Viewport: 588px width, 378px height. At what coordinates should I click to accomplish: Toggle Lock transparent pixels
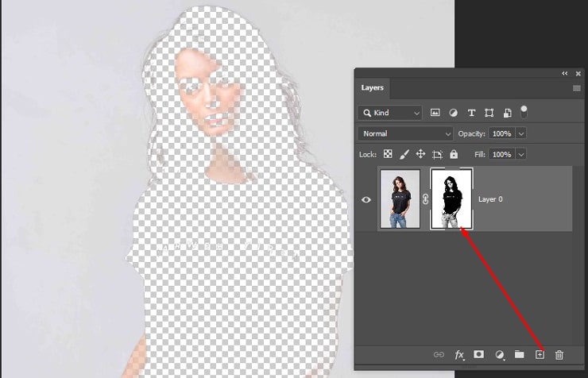(x=388, y=154)
